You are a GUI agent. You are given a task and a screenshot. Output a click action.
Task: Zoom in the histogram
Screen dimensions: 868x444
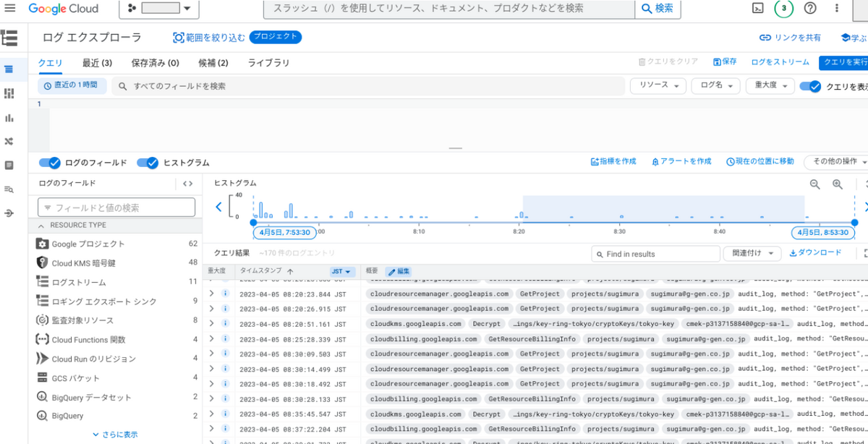[x=838, y=184]
